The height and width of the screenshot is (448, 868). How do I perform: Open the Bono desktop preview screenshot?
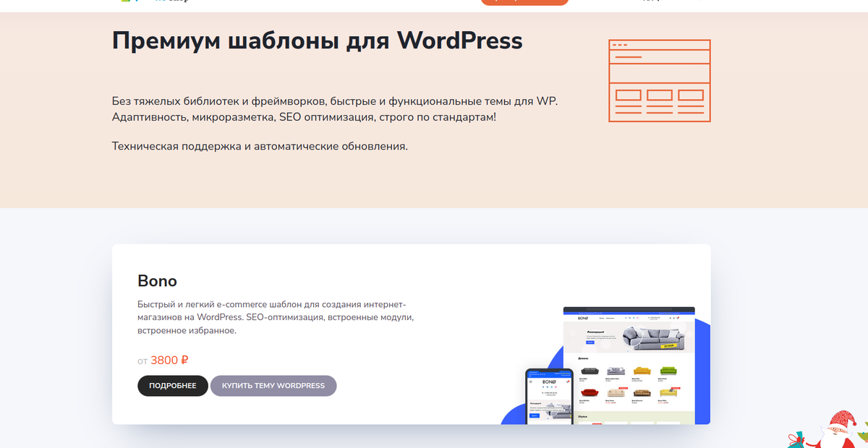click(629, 365)
